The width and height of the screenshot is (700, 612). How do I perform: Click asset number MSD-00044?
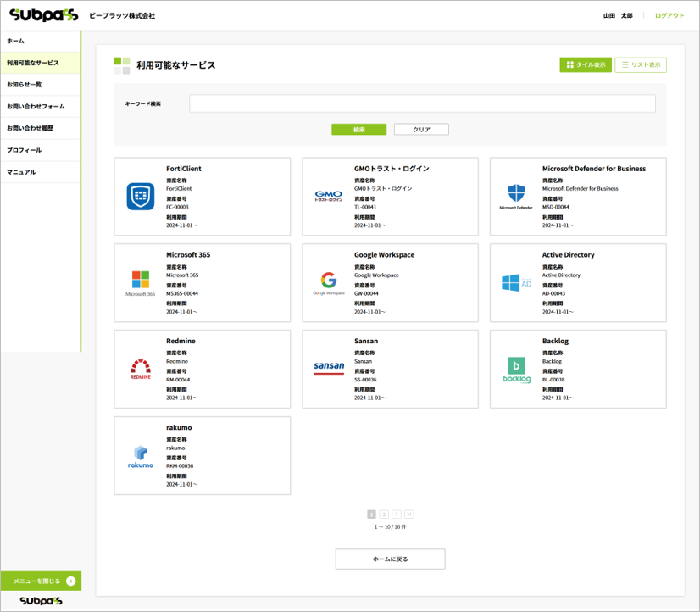click(556, 207)
